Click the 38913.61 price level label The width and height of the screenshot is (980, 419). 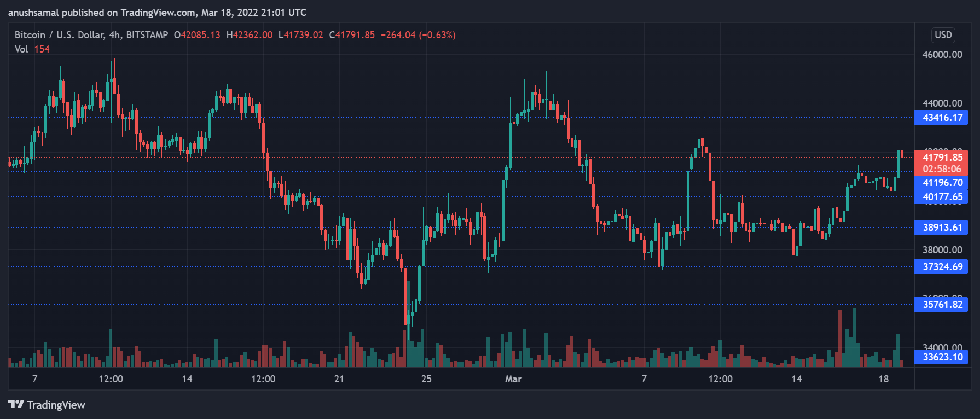(x=942, y=228)
